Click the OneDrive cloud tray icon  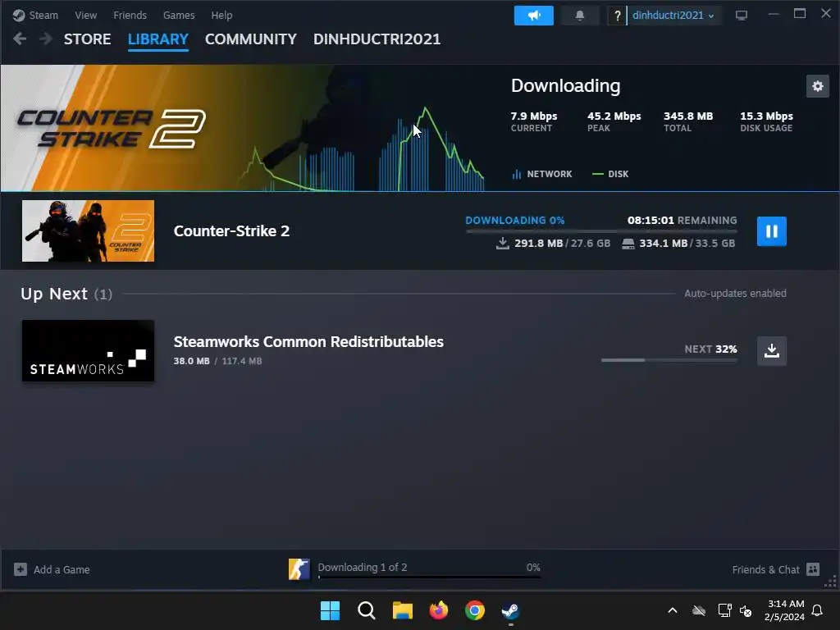pyautogui.click(x=699, y=610)
